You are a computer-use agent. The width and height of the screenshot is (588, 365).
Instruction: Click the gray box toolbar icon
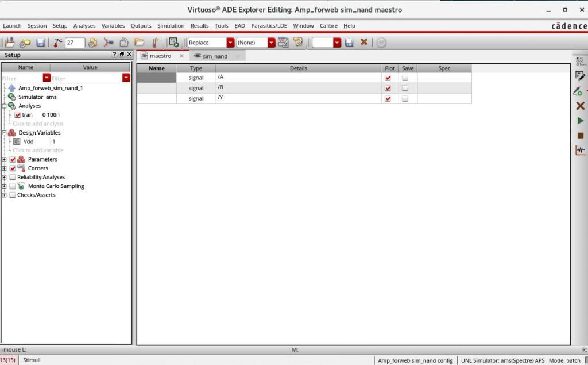point(124,43)
